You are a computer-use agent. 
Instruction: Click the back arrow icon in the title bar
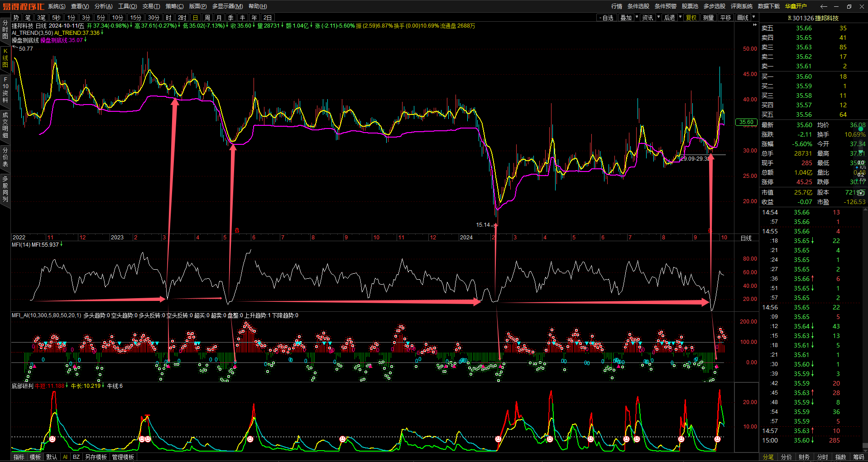824,6
